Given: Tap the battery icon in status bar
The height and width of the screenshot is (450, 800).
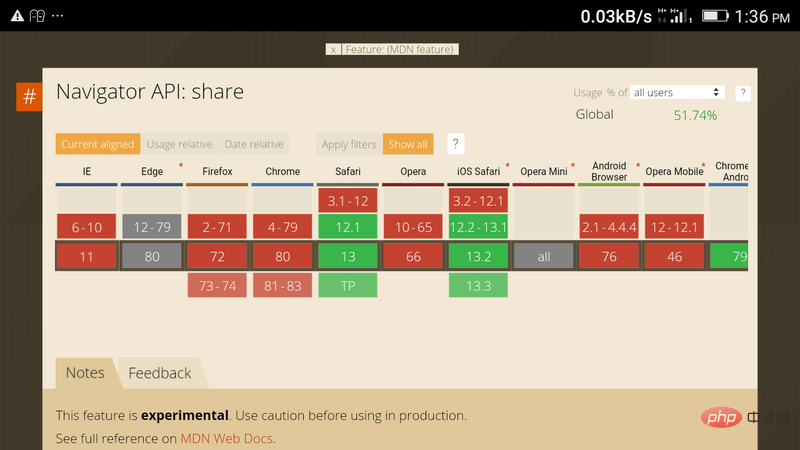Looking at the screenshot, I should tap(714, 16).
